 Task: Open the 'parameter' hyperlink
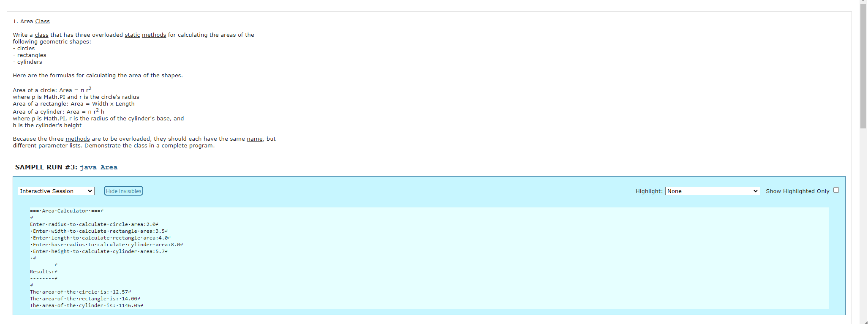[x=53, y=145]
